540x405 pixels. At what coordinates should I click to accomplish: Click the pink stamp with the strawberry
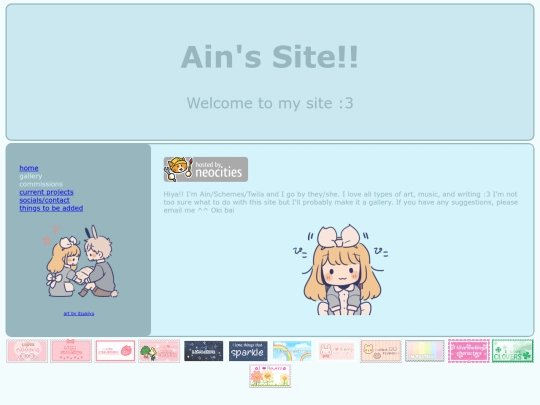(x=115, y=351)
